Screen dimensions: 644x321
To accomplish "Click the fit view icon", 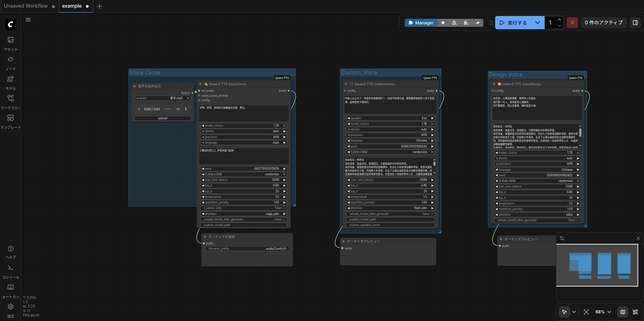I will click(586, 312).
